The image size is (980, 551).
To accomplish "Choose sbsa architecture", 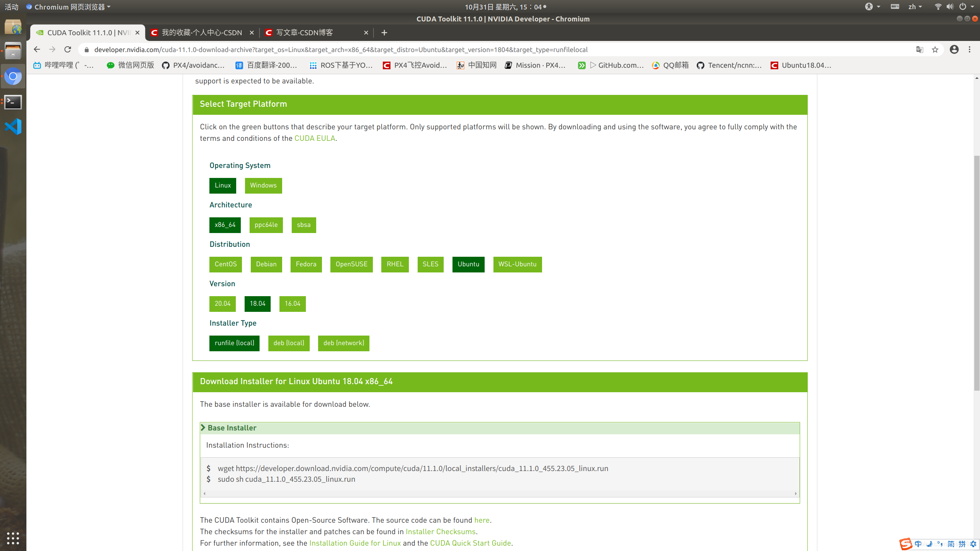I will click(x=304, y=225).
